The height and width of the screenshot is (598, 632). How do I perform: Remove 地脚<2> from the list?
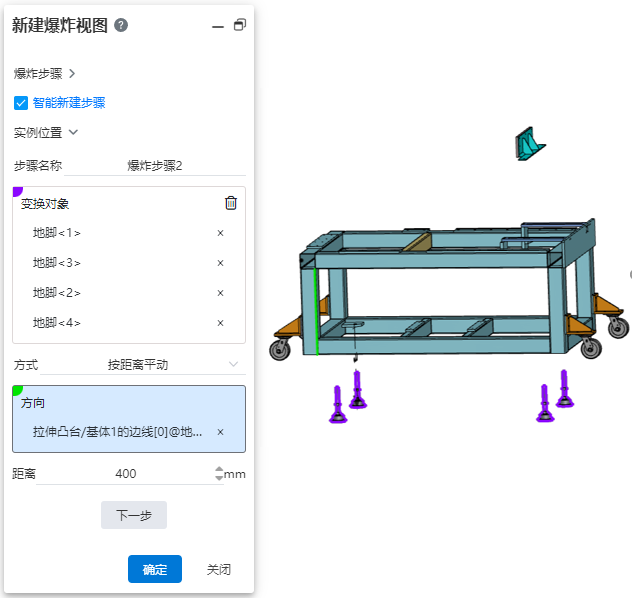pos(220,293)
